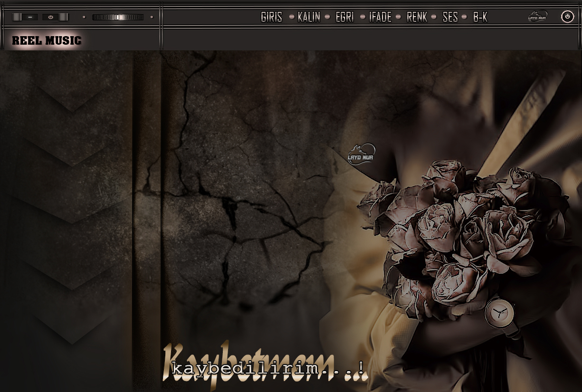Screen dimensions: 582x392
Task: Click the Layd Nur logo in the top bar
Action: [x=537, y=17]
